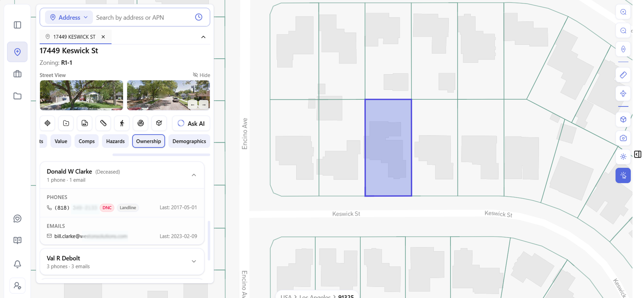
Task: Click the bill.clarke email address
Action: pyautogui.click(x=91, y=236)
